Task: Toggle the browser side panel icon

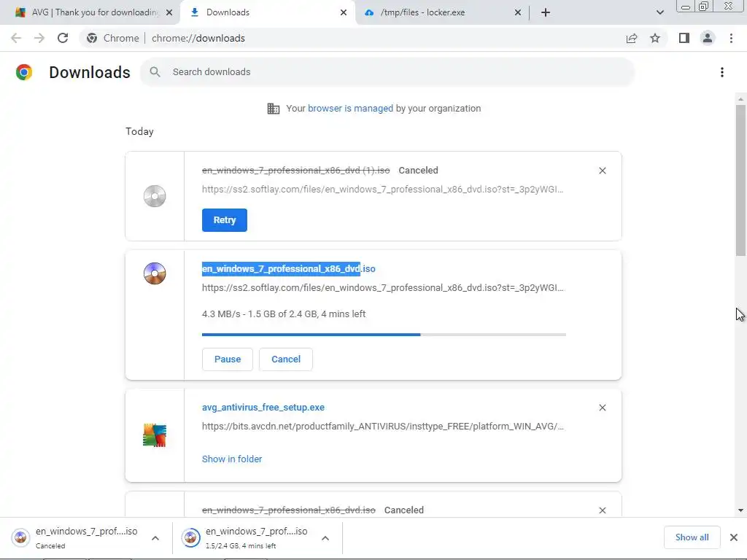Action: click(684, 38)
